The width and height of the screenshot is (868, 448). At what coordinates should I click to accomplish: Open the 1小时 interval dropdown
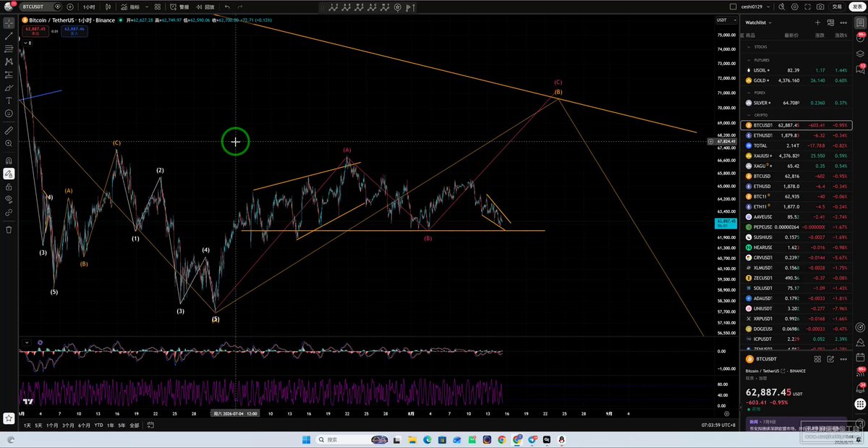click(x=89, y=7)
